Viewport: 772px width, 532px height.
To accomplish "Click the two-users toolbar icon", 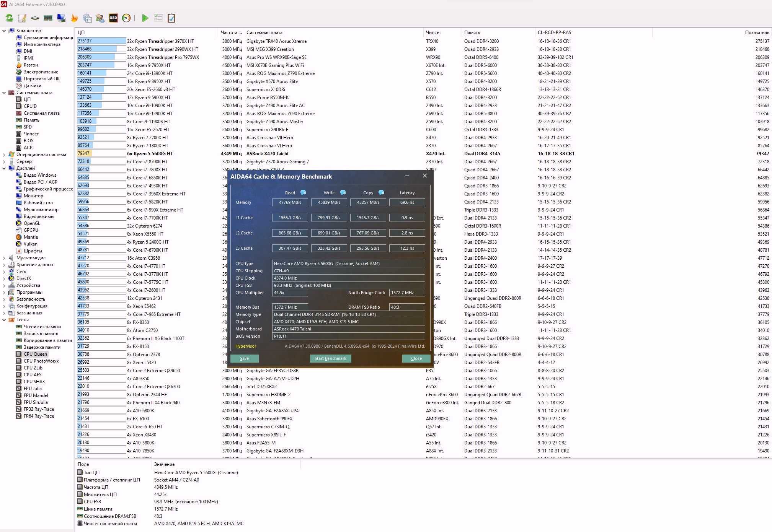I will point(100,18).
